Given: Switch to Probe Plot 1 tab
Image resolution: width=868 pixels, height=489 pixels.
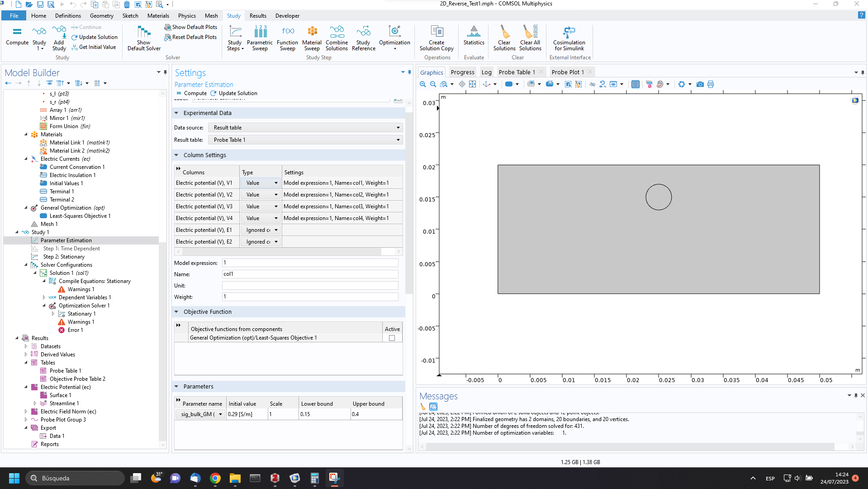Looking at the screenshot, I should [567, 72].
